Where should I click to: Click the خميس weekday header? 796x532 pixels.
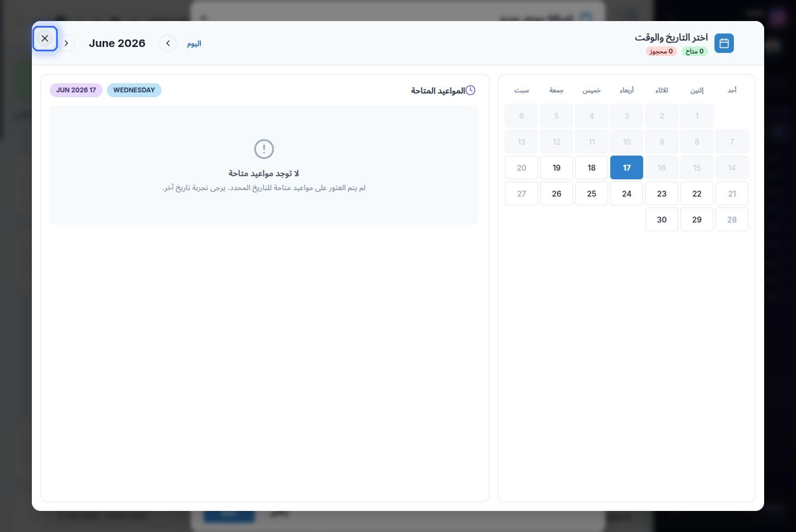tap(591, 90)
